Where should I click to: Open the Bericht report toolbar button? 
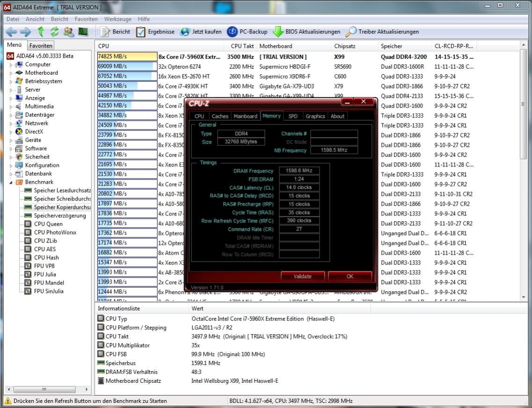[115, 32]
